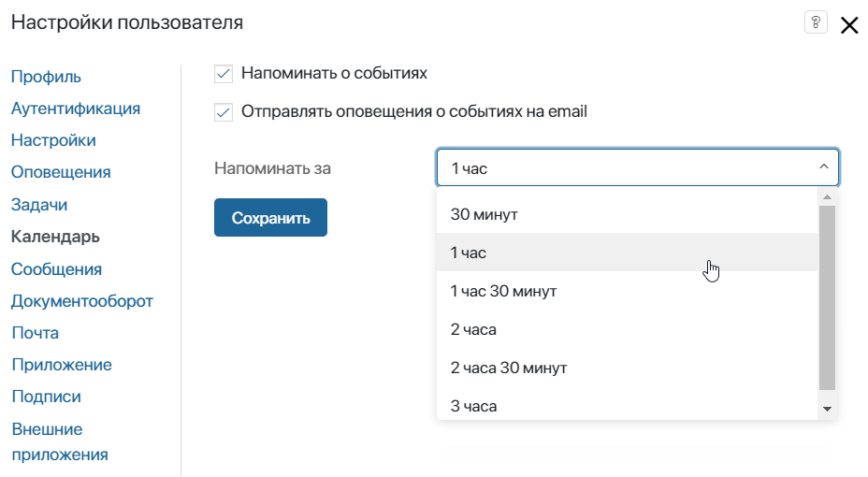Collapse the 'Напоминать за' dropdown showing '1 час'
This screenshot has height=477, width=868.
(x=638, y=167)
